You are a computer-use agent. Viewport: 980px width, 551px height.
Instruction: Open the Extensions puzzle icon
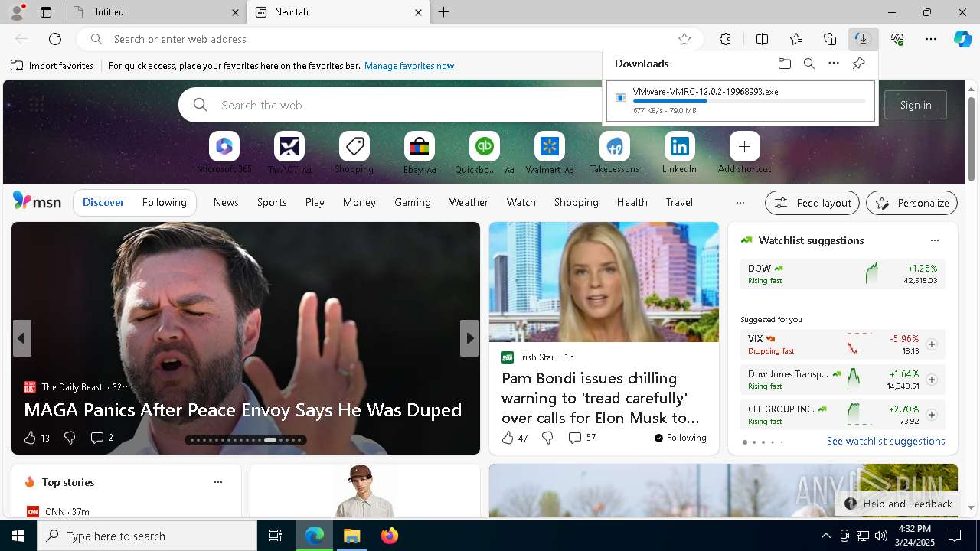tap(725, 39)
